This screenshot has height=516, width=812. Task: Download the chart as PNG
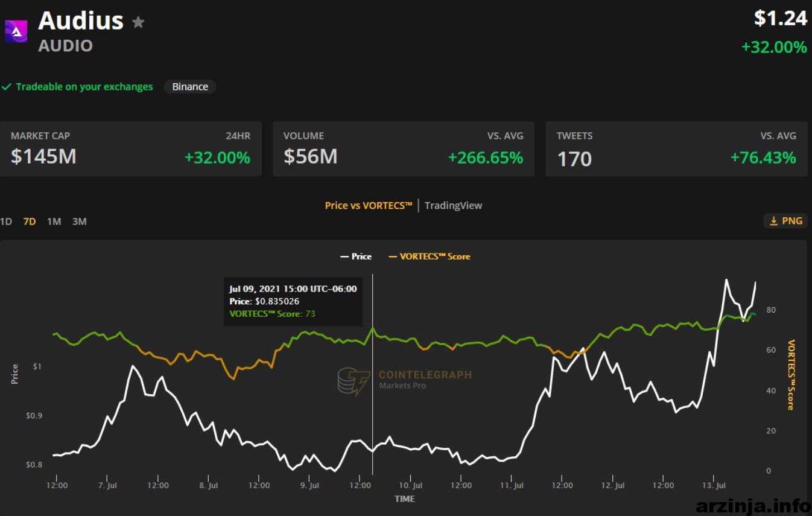[785, 221]
